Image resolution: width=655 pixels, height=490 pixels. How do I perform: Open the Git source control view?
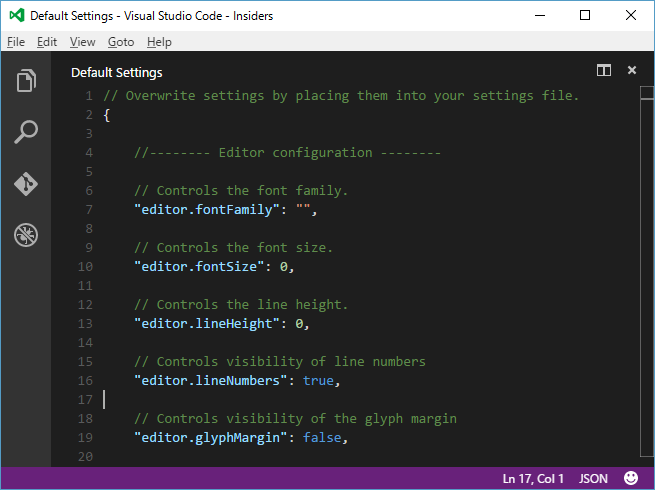[x=26, y=184]
